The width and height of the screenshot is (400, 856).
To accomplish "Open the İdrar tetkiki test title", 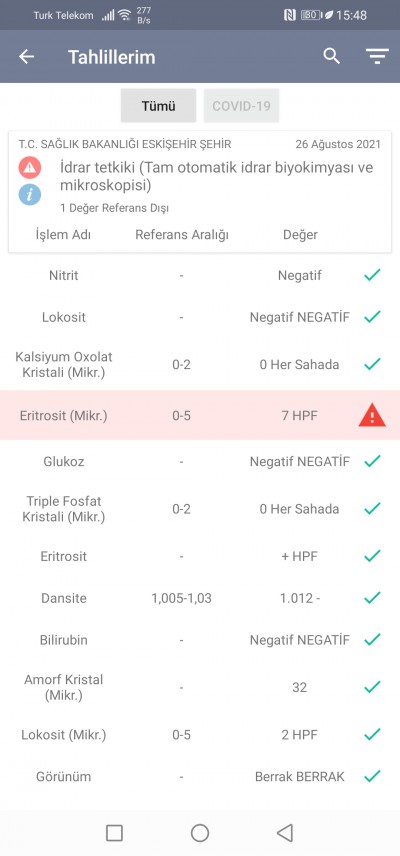I will (x=217, y=176).
